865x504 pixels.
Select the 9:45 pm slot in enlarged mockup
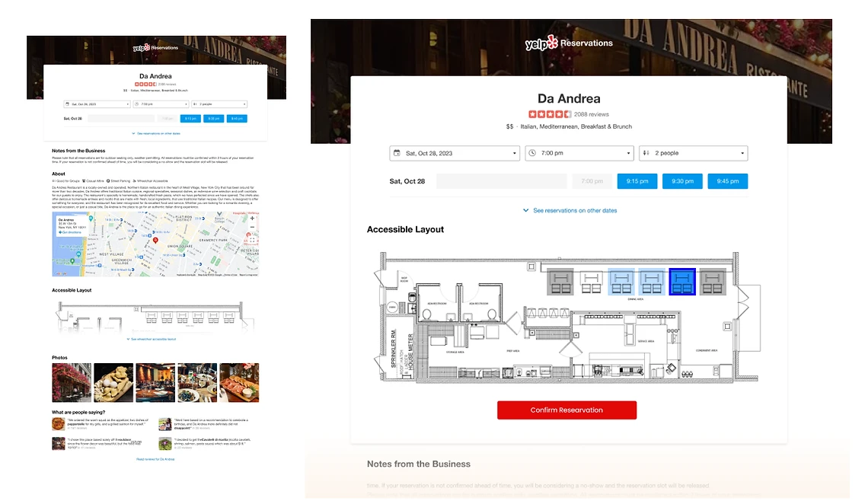pyautogui.click(x=728, y=181)
